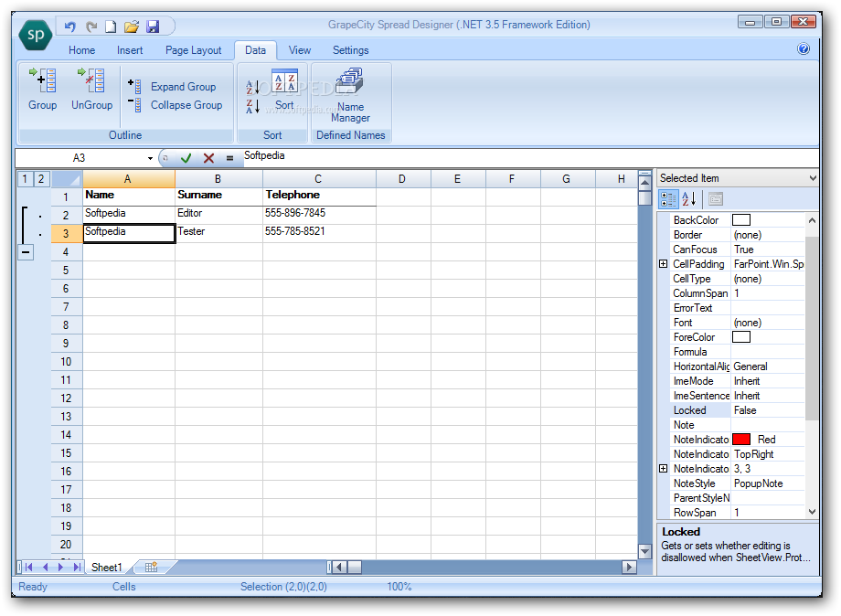Viewport: 841px width, 616px height.
Task: Click in the formula bar text Softpedia
Action: (x=264, y=155)
